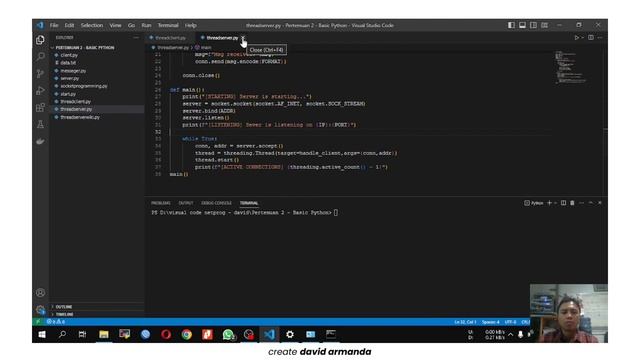Screen dimensions: 640x360
Task: Open WhatsApp from the taskbar
Action: tap(228, 334)
